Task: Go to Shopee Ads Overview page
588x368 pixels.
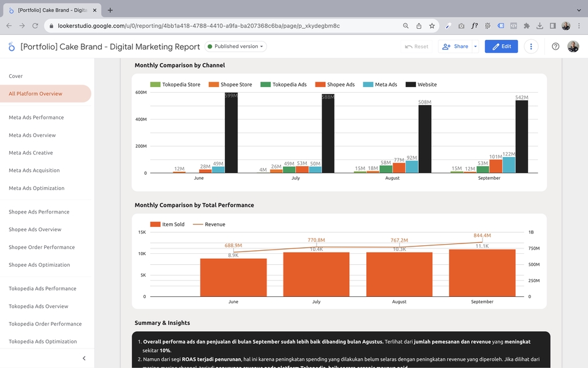Action: pos(35,229)
